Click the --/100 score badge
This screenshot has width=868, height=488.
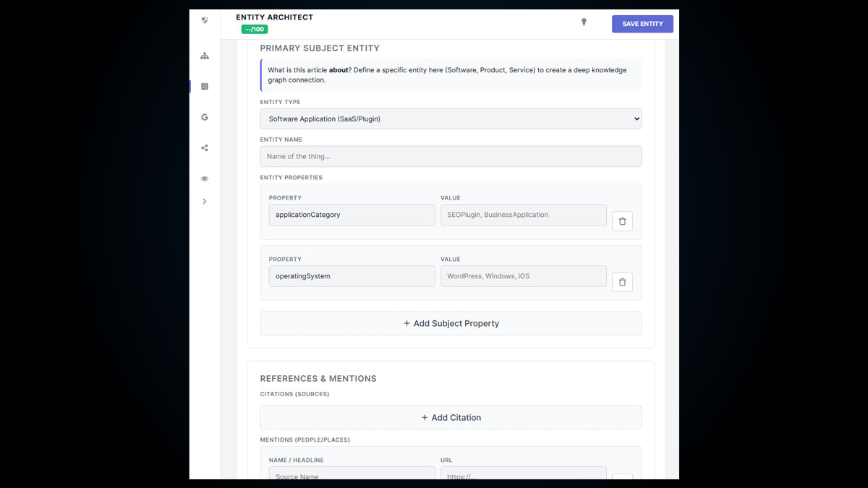[255, 30]
